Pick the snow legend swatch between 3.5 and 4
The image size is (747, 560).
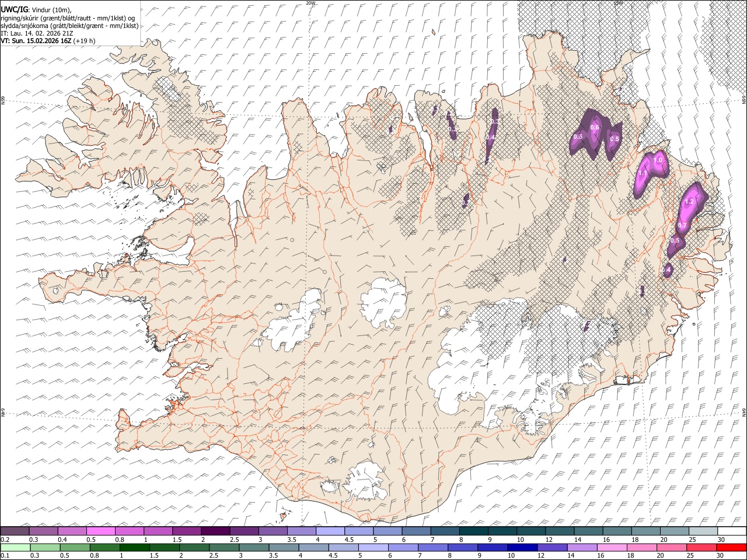click(301, 531)
